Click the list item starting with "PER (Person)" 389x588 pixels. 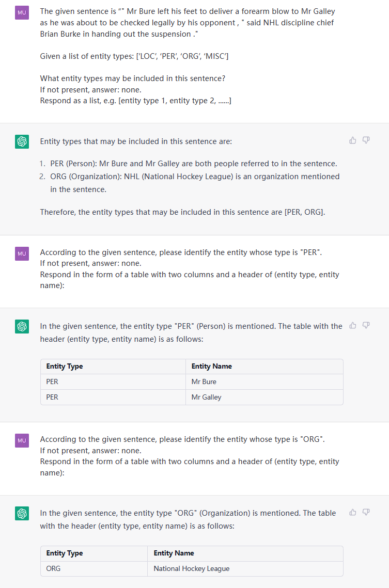click(x=194, y=164)
